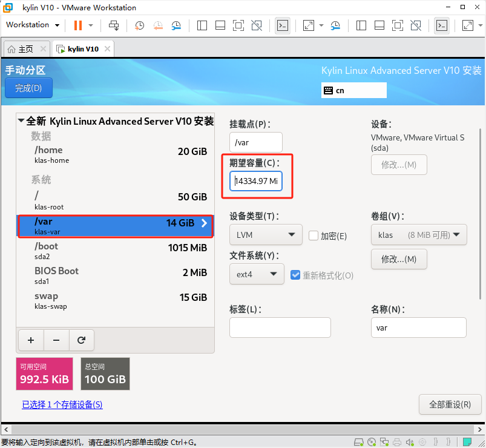Click the vertical scrollbar of the details panel
Viewport: 486px width, 448px height.
coord(480,214)
